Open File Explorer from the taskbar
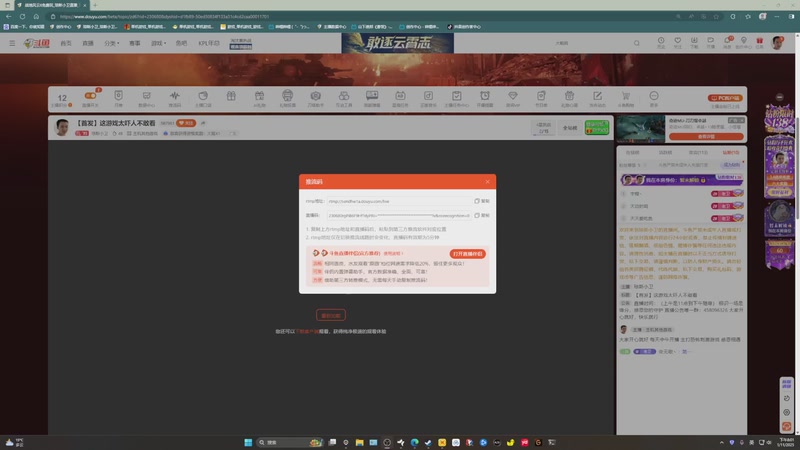 point(360,442)
